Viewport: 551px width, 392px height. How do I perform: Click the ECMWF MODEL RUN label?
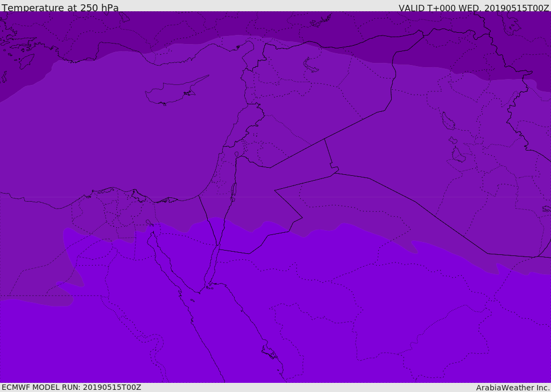pos(71,387)
